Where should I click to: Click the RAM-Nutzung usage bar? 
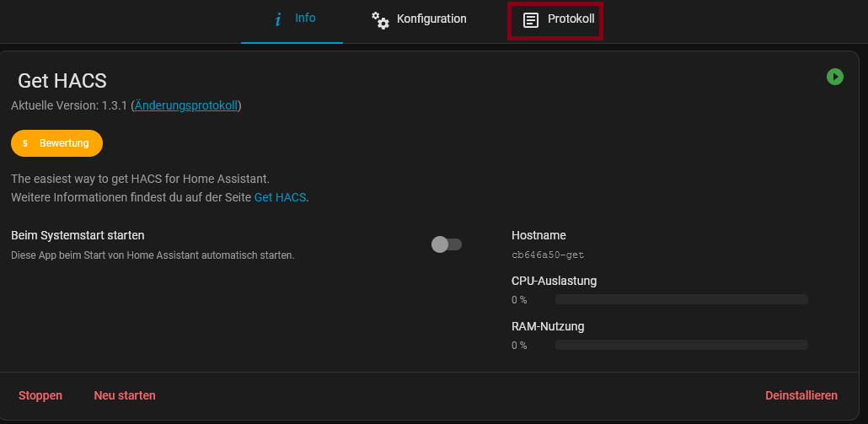pyautogui.click(x=681, y=345)
